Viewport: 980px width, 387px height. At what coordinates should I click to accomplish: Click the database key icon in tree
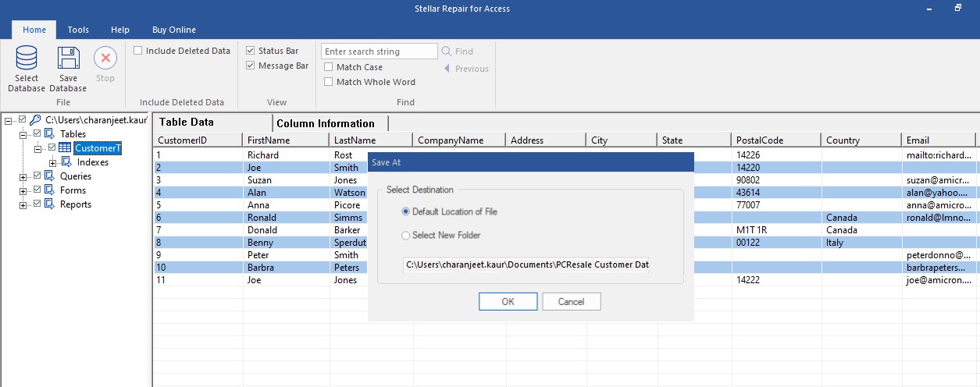pos(36,120)
